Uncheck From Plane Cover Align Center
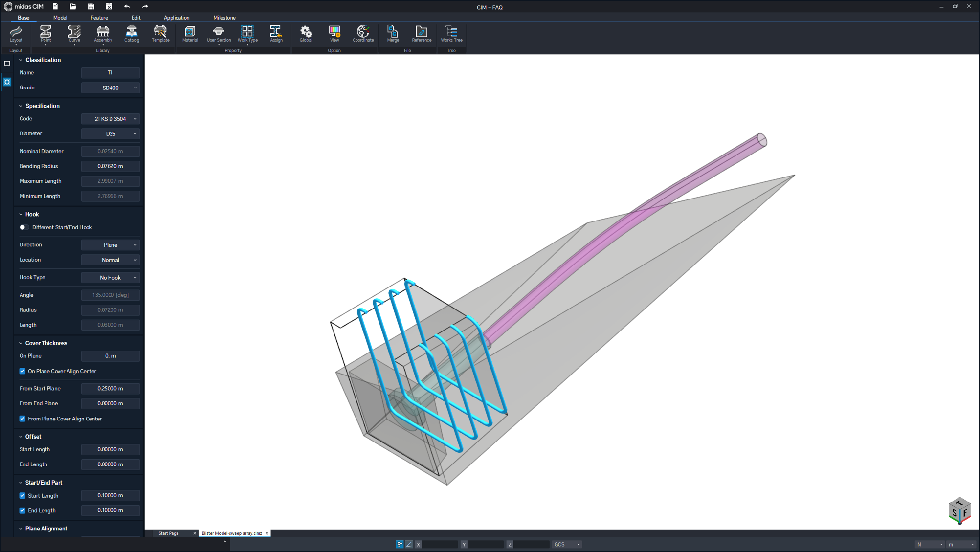This screenshot has height=552, width=980. [x=22, y=419]
